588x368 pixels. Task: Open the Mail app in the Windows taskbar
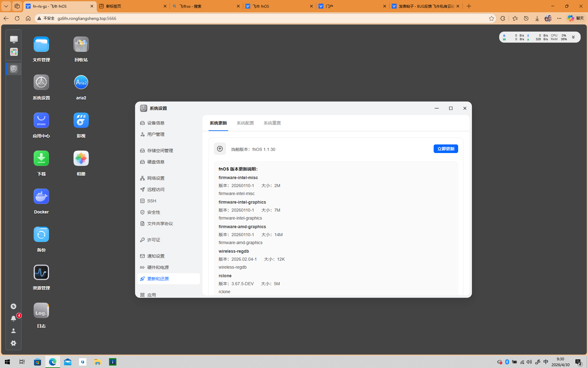pyautogui.click(x=68, y=362)
